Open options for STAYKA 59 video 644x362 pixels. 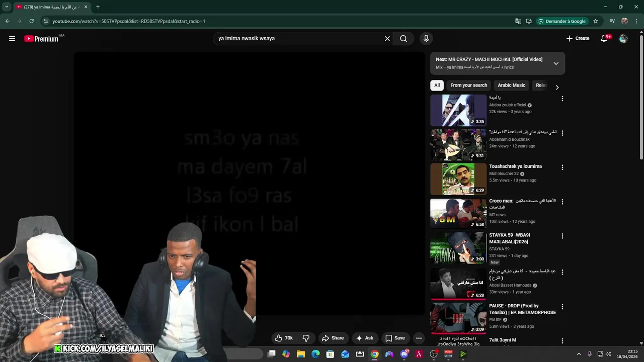tap(562, 236)
